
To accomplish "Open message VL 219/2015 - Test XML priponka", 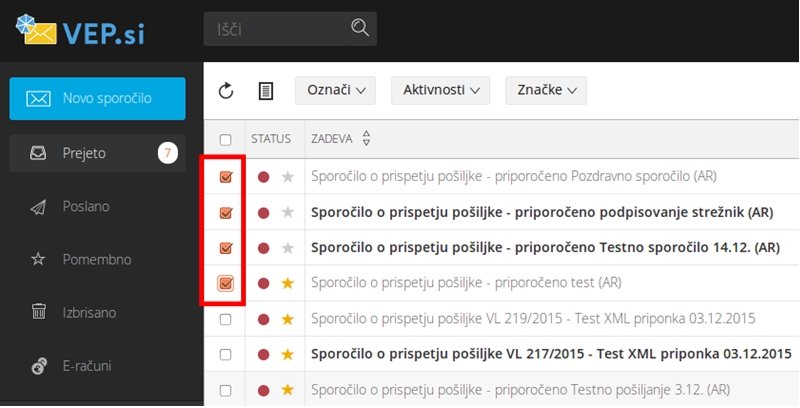I will pos(533,319).
